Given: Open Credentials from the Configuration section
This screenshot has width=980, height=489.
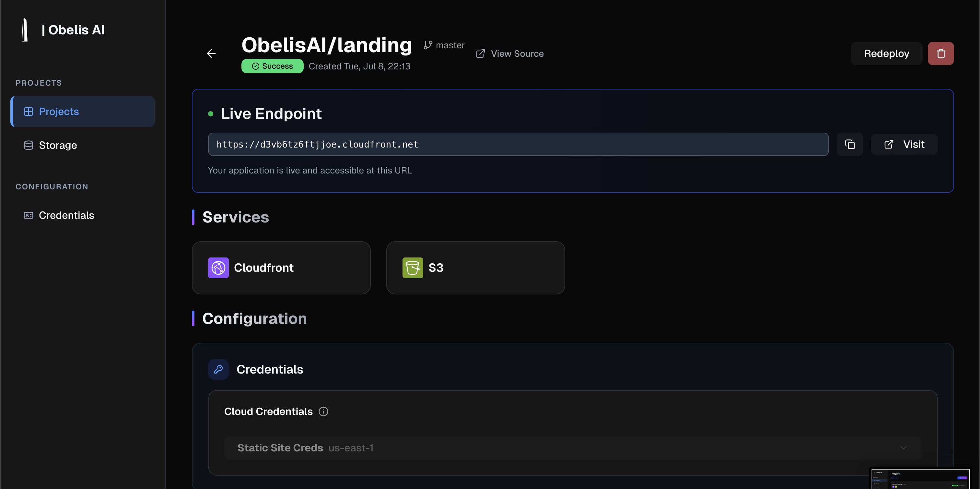Looking at the screenshot, I should pos(66,215).
